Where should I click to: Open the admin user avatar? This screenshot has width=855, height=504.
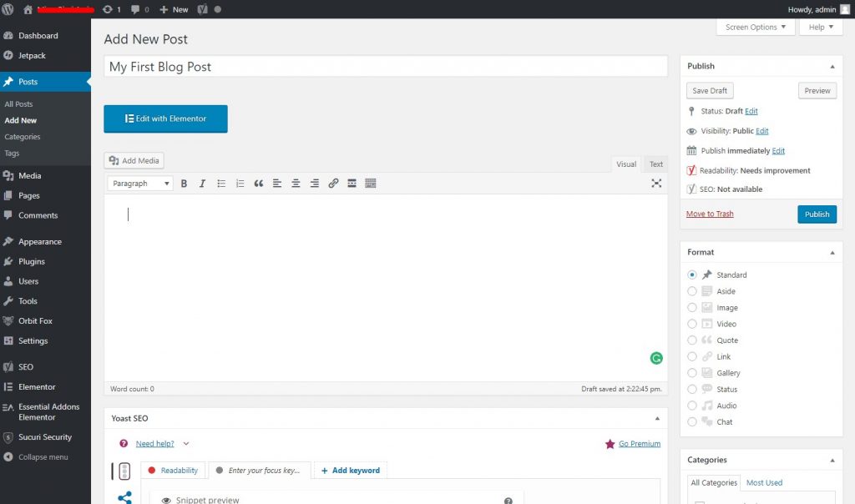(845, 9)
